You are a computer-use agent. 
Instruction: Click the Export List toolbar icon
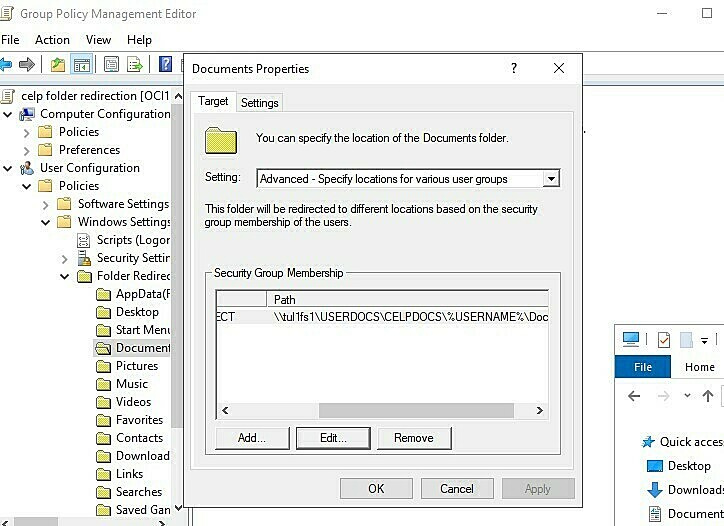135,64
